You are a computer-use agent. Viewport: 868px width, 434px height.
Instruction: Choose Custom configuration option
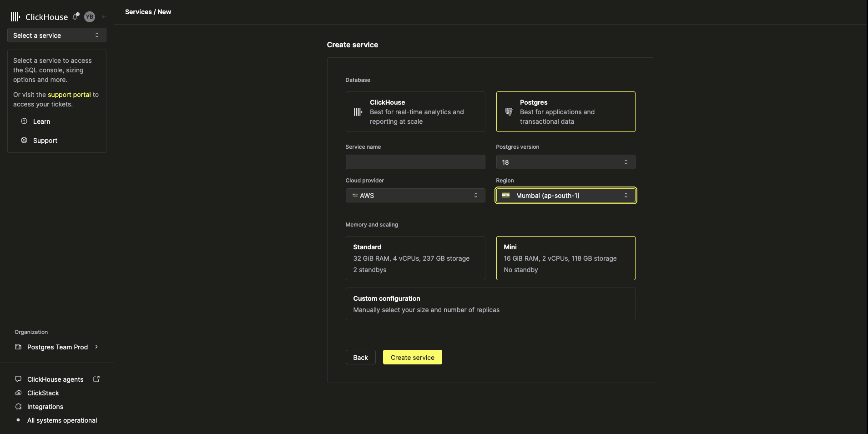(x=490, y=304)
